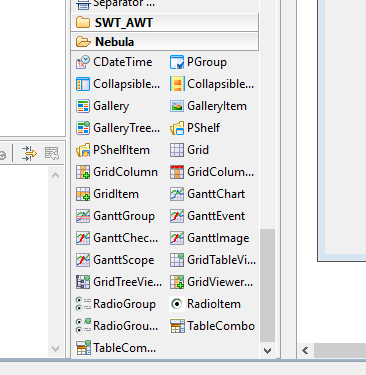Pick the truncated TableCom... entry
The height and width of the screenshot is (375, 366).
(x=116, y=348)
